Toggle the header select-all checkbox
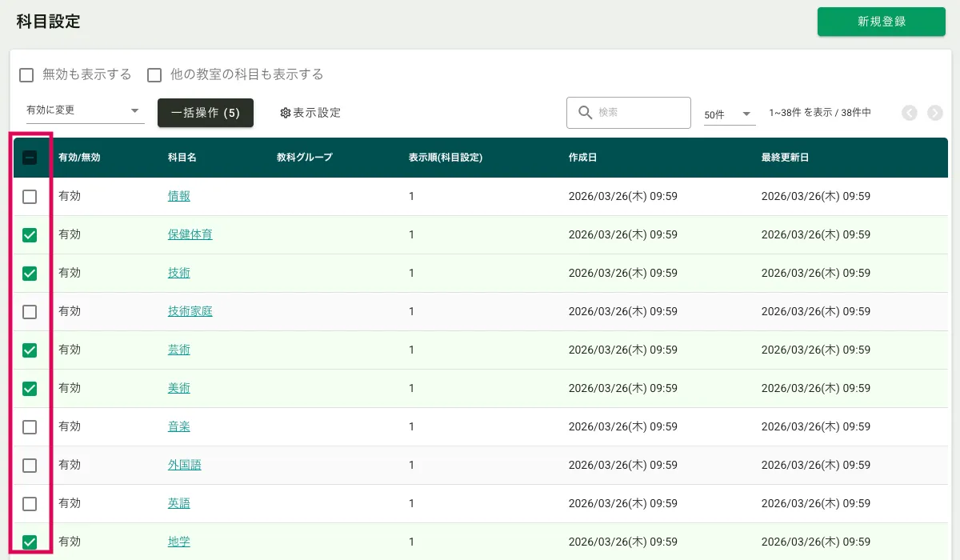Screen dimensions: 960x560 tap(30, 158)
